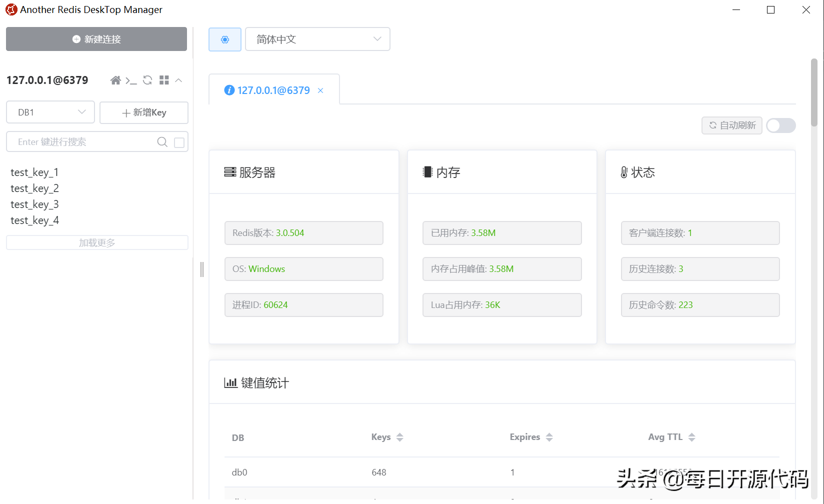
Task: Close the 127.0.0.1@6379 tab
Action: [x=320, y=90]
